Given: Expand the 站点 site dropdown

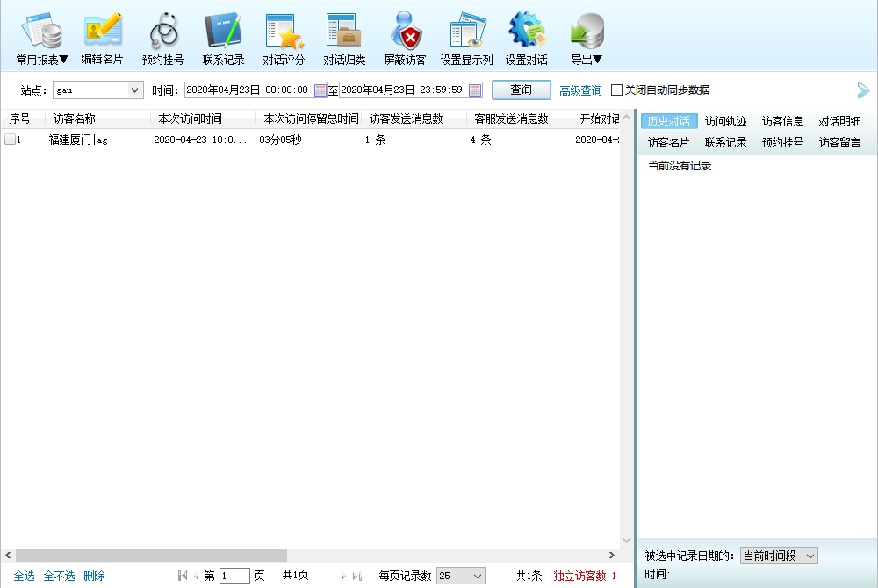Looking at the screenshot, I should click(x=134, y=90).
